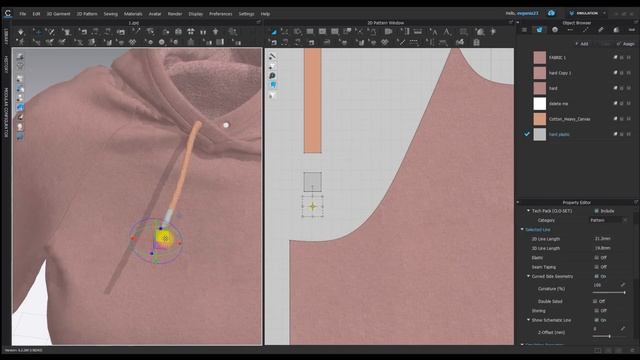Open the HISTORY side tab
Image resolution: width=640 pixels, height=360 pixels.
tap(6, 64)
